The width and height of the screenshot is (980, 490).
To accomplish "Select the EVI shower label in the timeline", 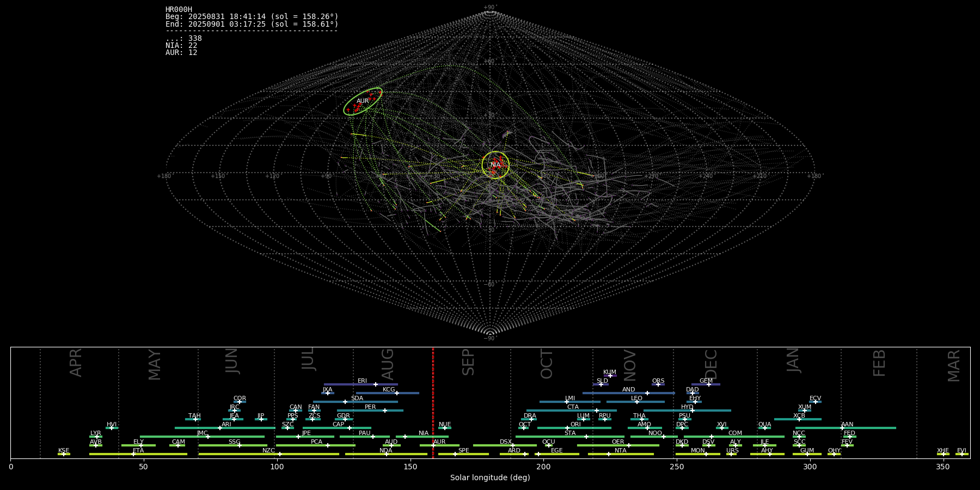I will click(x=961, y=451).
